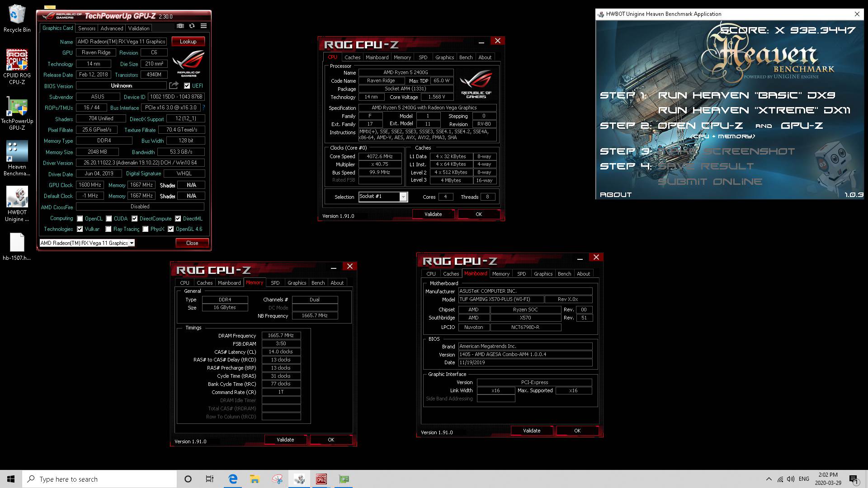Click the Save Result step in HWBOT
This screenshot has height=488, width=868.
click(706, 166)
